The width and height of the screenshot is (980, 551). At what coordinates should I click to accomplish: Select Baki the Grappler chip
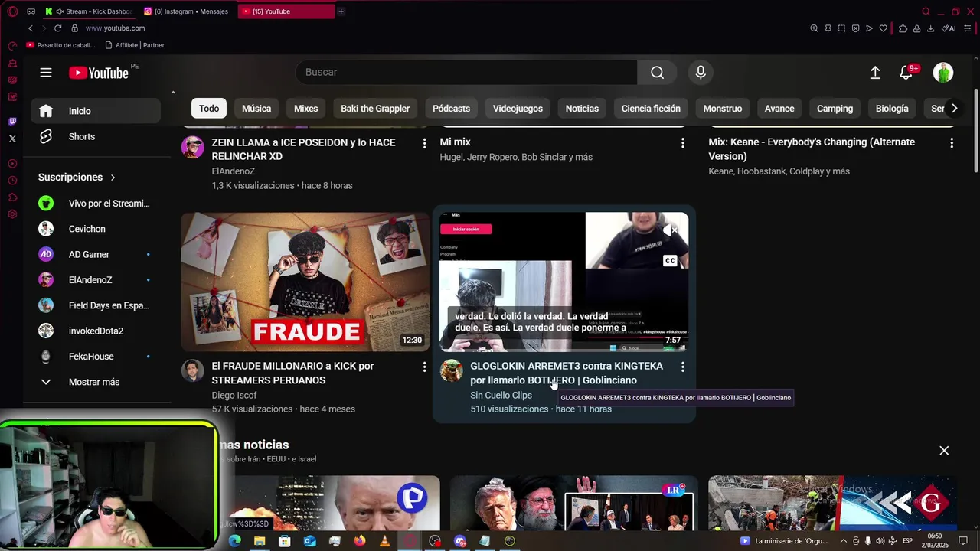pyautogui.click(x=375, y=109)
